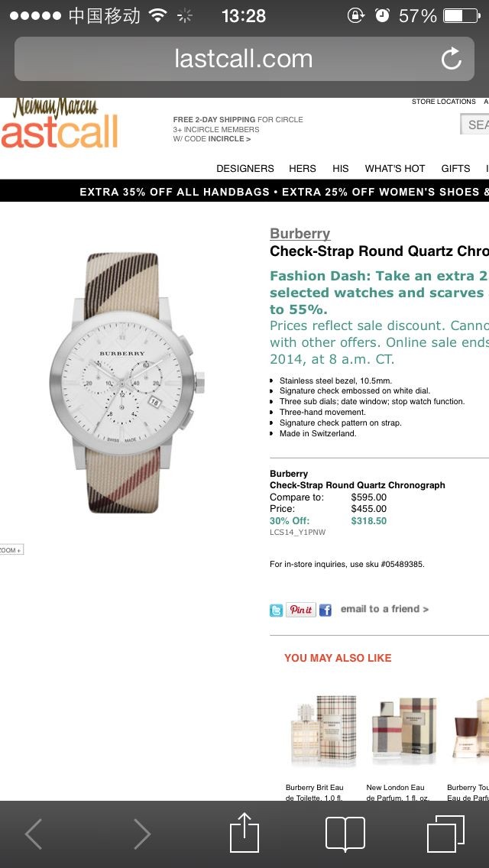Click email to a friend link

(x=384, y=609)
